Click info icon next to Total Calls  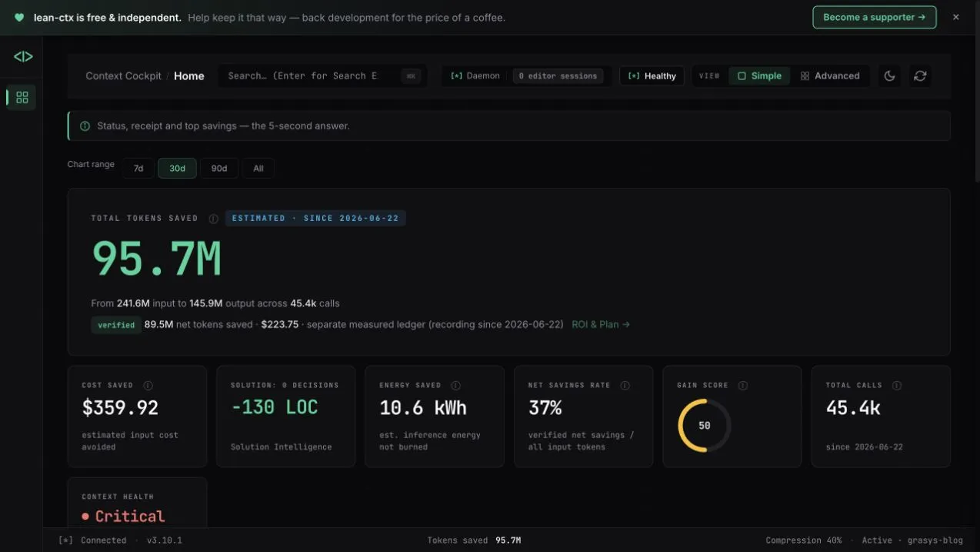(897, 385)
